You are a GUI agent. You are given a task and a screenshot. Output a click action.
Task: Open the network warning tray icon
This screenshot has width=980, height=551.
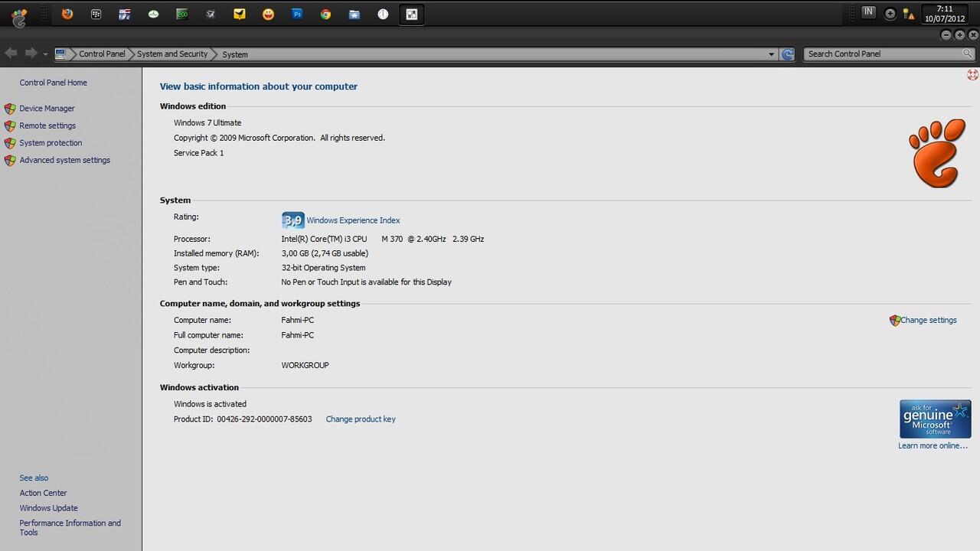point(909,14)
